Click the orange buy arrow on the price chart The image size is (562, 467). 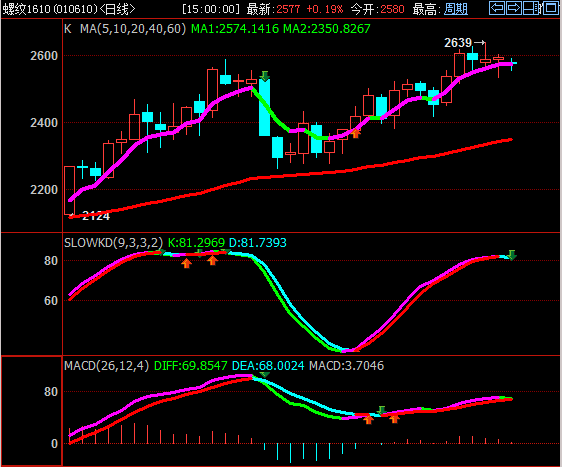coord(356,133)
